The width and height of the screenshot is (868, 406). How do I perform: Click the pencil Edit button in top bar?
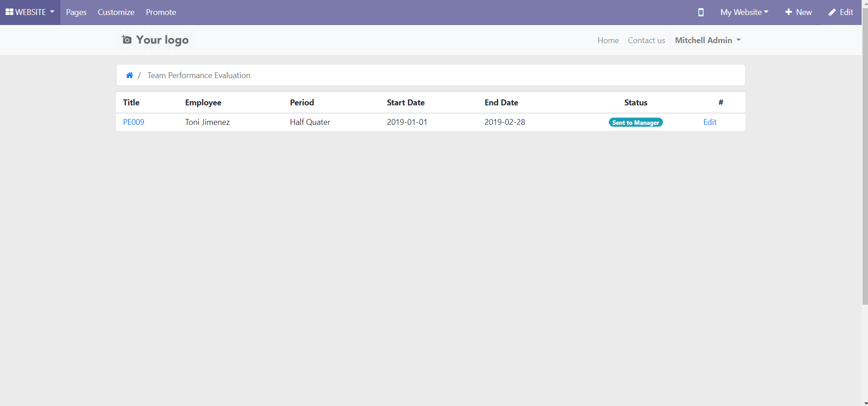(841, 12)
